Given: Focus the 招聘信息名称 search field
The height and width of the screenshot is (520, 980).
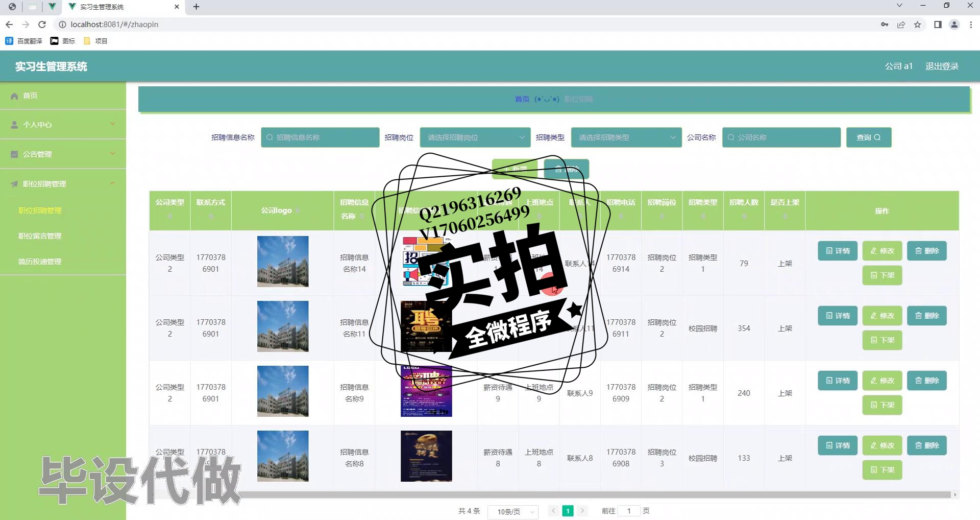Looking at the screenshot, I should 320,137.
